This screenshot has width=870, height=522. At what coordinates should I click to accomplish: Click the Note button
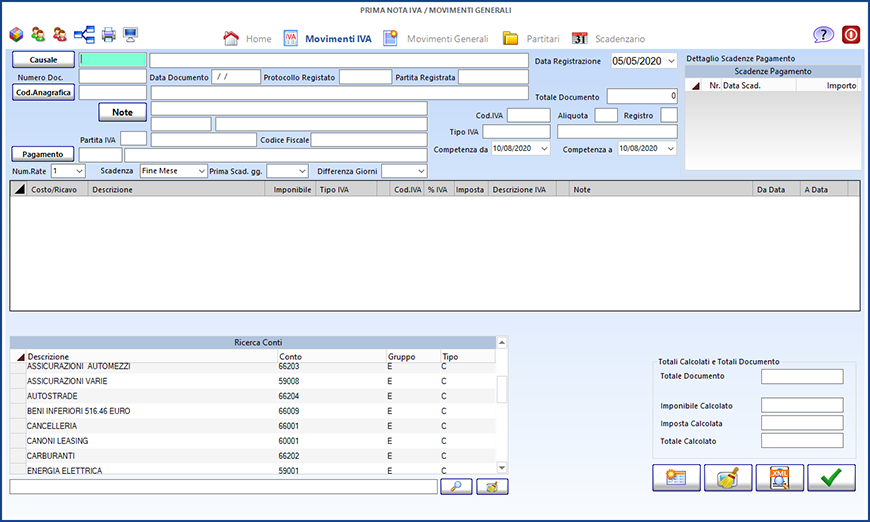coord(122,112)
